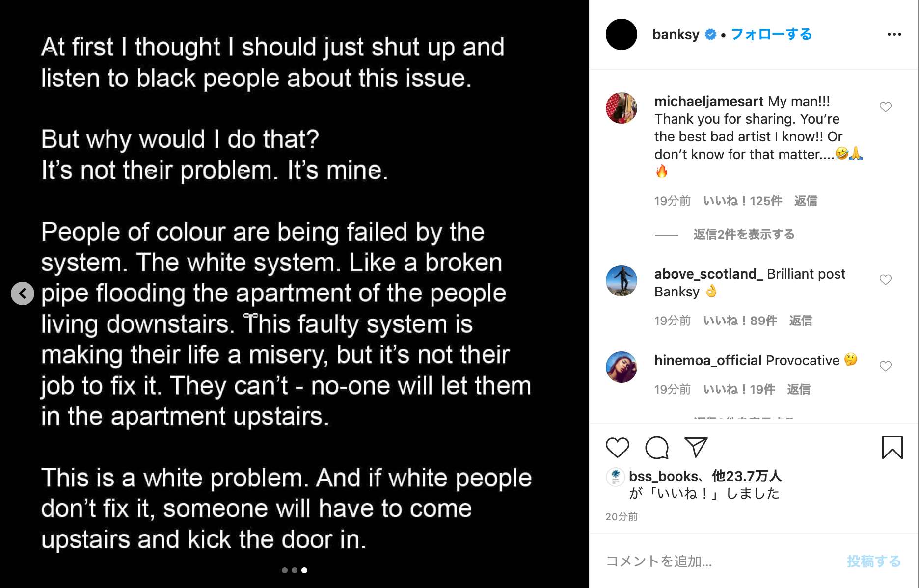Like above_scotland_'s comment

pos(885,280)
